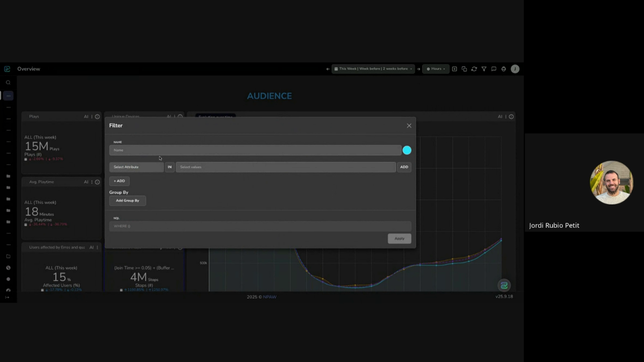Open Plays widget three-dot menu
Viewport: 644px width, 362px height.
tap(92, 117)
